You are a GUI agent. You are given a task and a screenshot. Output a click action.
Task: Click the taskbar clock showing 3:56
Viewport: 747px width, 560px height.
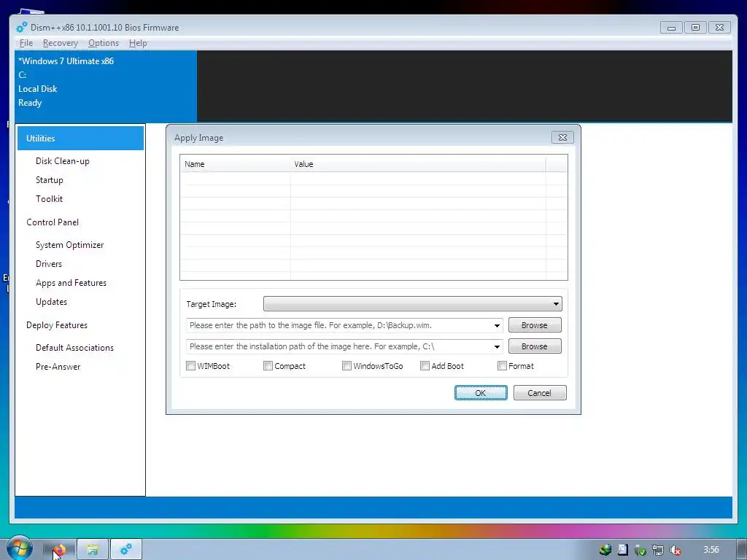[x=711, y=550]
